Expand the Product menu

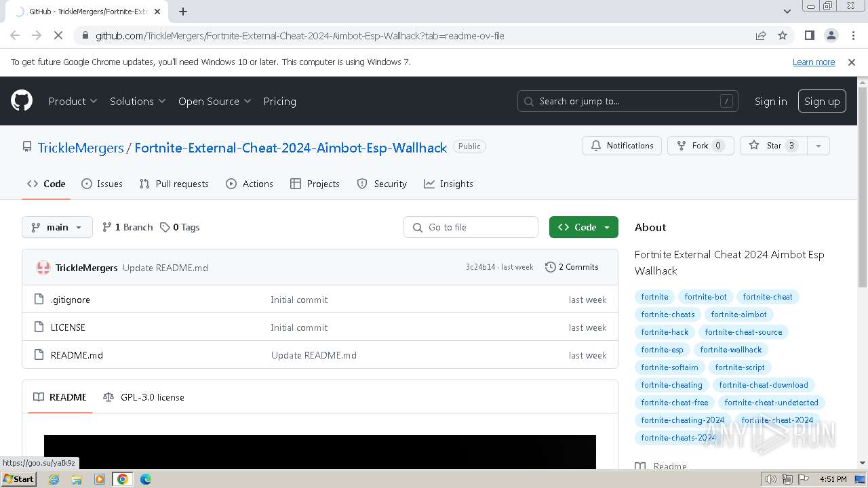coord(73,101)
